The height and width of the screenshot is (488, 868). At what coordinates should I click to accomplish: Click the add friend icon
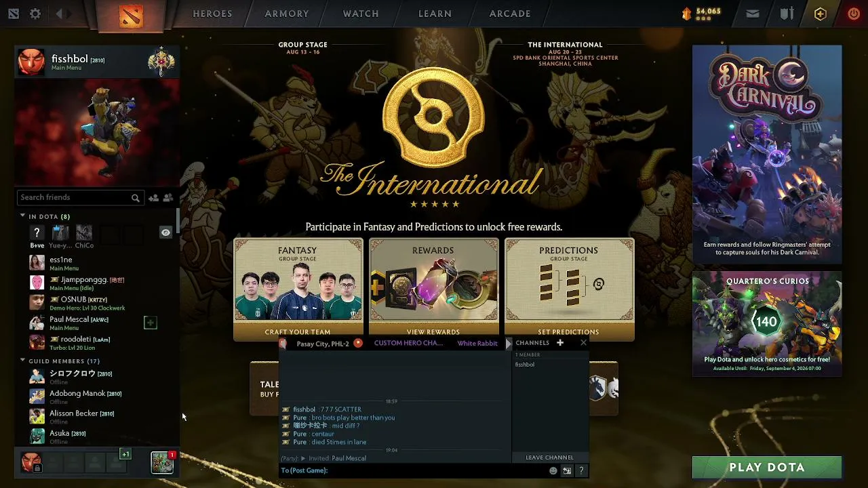(x=154, y=198)
